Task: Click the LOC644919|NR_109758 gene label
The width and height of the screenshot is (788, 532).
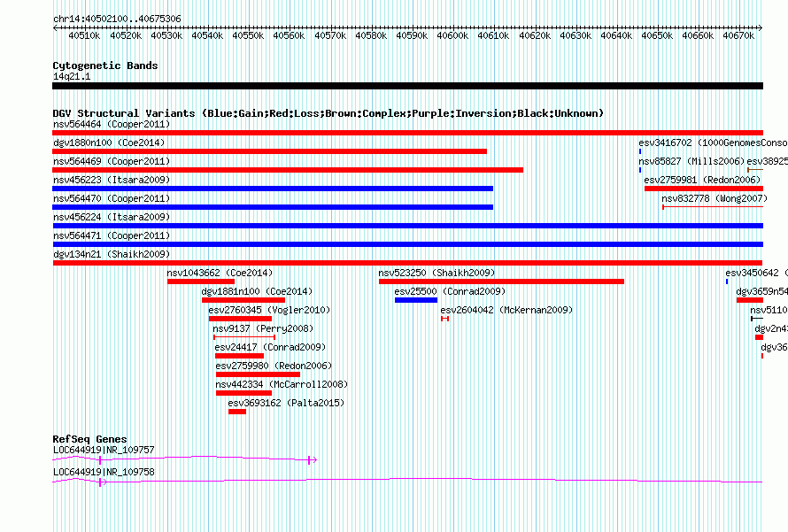Action: coord(104,472)
